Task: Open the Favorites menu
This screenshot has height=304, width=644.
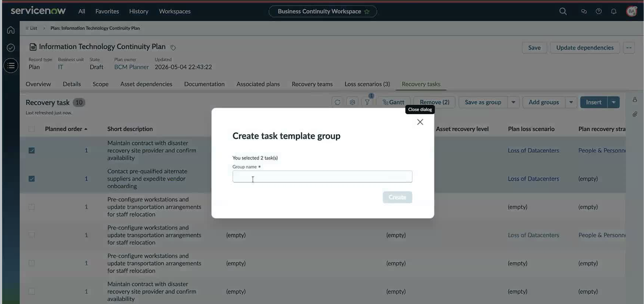Action: tap(107, 11)
